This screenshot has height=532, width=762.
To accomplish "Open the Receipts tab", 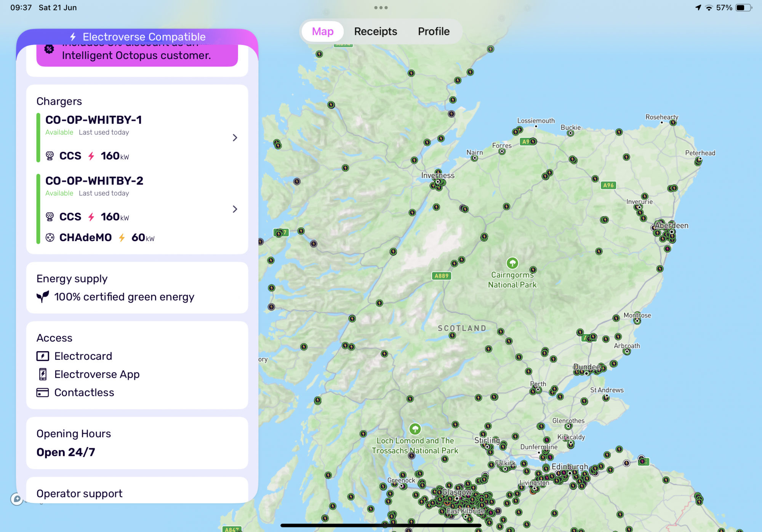I will tap(375, 31).
